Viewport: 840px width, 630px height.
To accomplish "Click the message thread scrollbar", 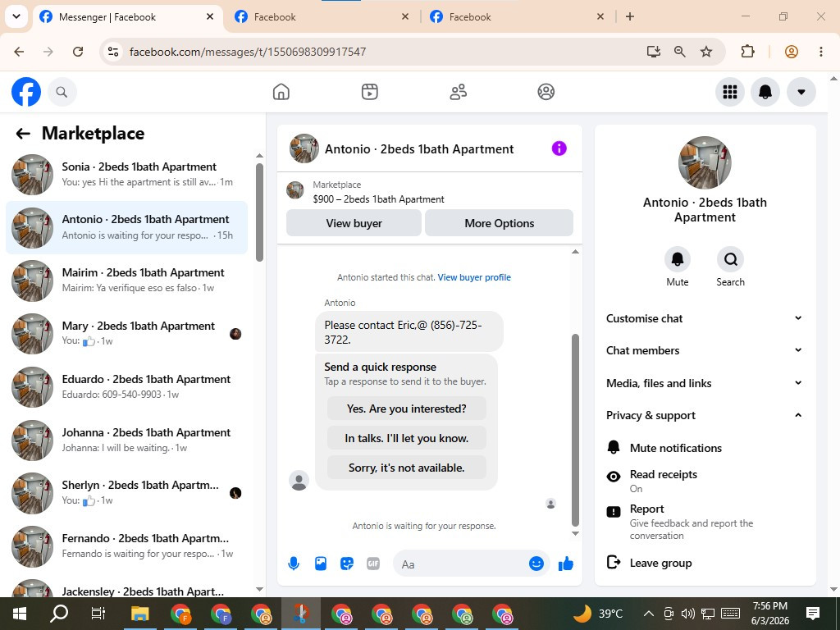I will (575, 430).
